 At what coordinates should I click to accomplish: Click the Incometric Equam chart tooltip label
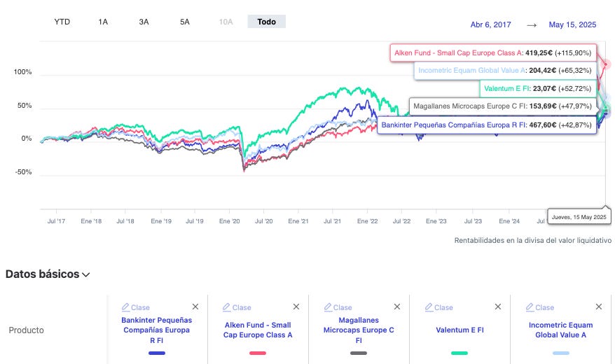click(505, 71)
